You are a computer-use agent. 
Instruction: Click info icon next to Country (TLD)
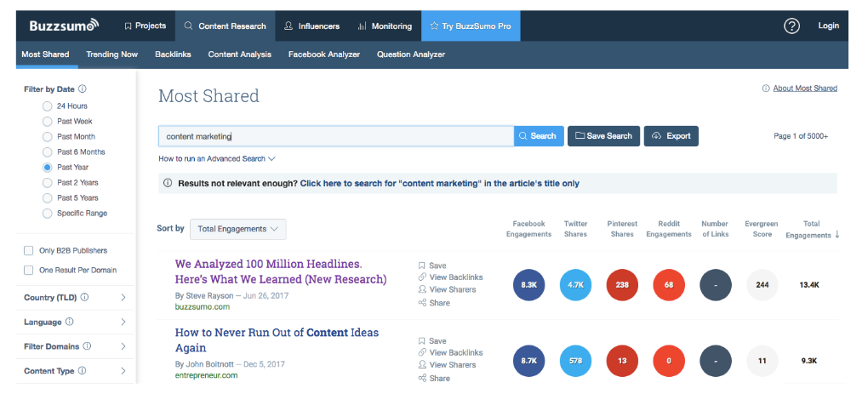[85, 297]
